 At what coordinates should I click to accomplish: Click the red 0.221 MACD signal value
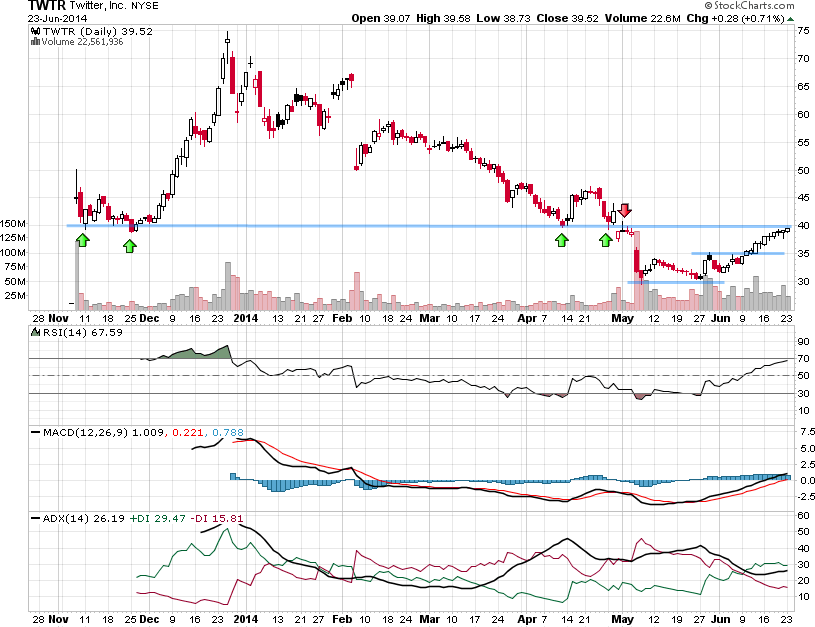click(x=187, y=432)
